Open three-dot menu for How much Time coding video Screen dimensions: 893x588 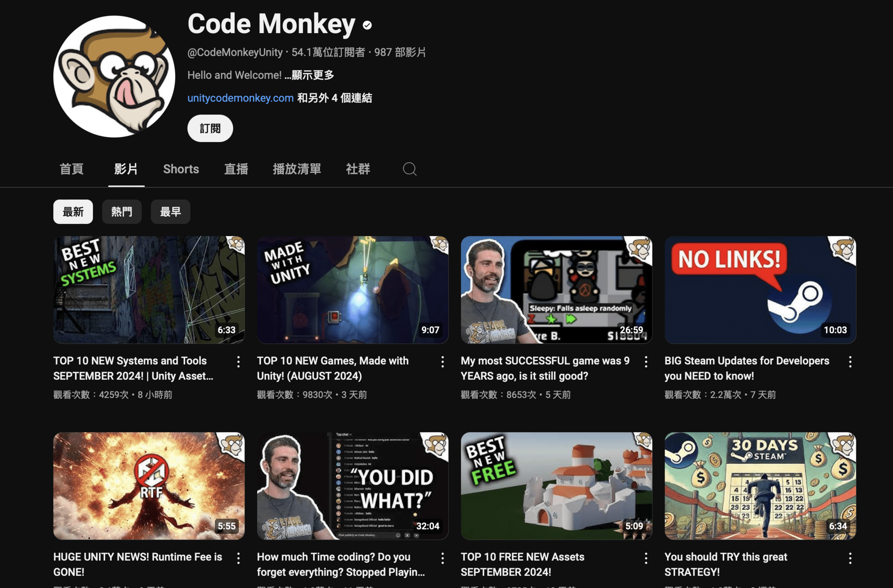tap(442, 558)
